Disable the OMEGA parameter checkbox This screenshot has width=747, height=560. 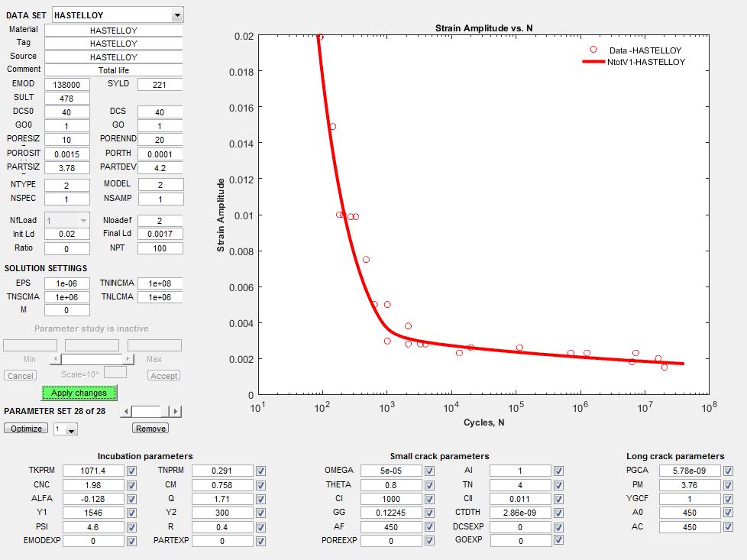tap(429, 471)
